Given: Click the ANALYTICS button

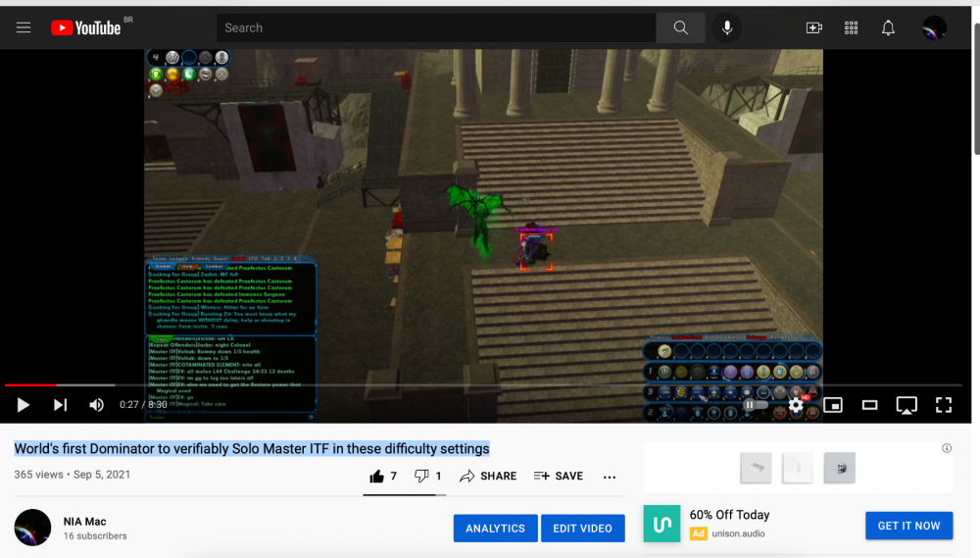Looking at the screenshot, I should [x=495, y=528].
